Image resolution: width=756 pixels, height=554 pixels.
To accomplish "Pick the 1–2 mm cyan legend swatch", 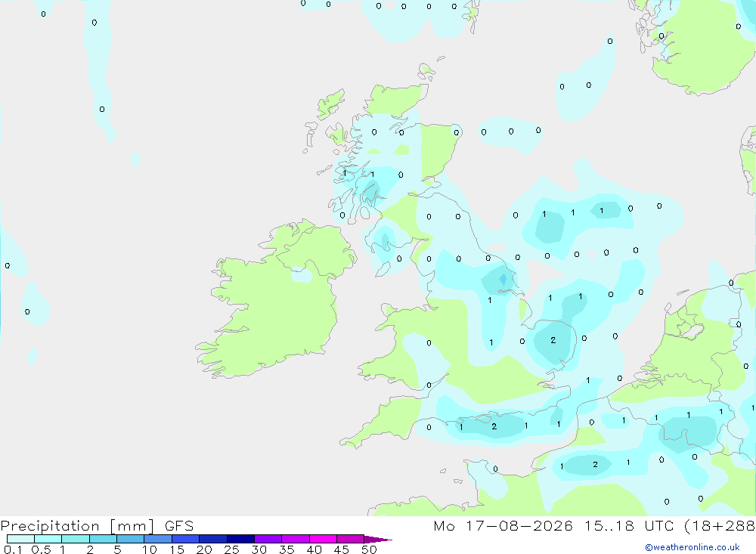I will [x=75, y=539].
